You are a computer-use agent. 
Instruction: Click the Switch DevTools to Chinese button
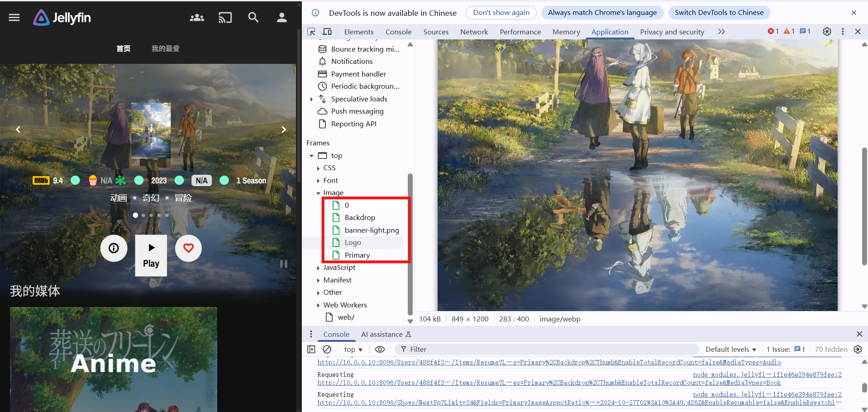click(719, 13)
